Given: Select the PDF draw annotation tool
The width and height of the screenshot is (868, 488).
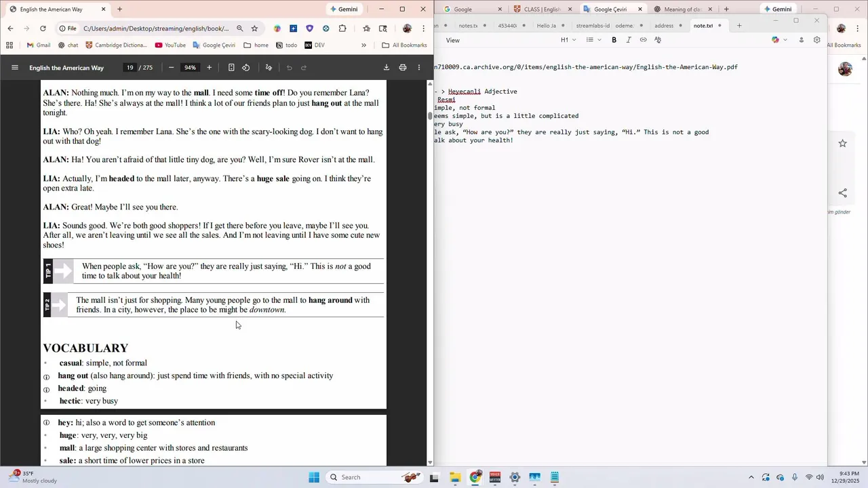Looking at the screenshot, I should (269, 68).
